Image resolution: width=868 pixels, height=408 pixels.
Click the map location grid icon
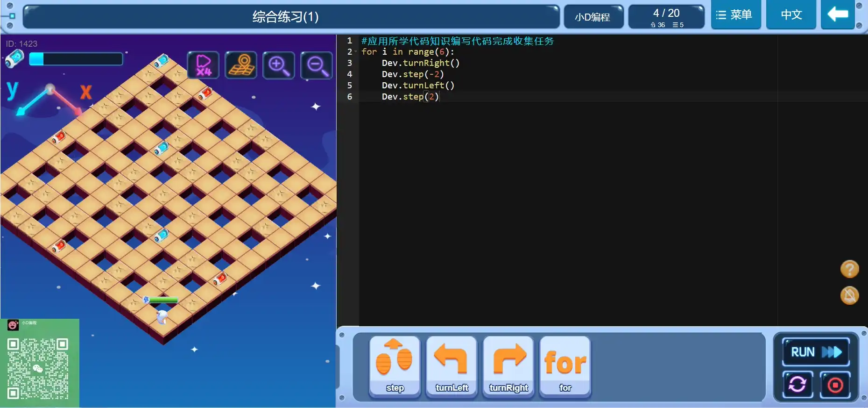pyautogui.click(x=241, y=65)
